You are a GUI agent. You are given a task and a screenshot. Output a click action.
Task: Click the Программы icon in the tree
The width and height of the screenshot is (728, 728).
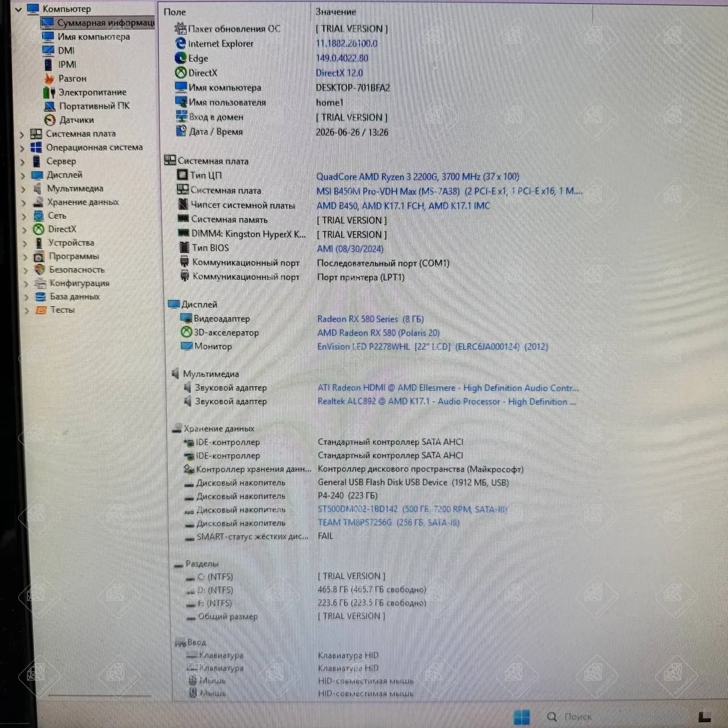pos(39,257)
